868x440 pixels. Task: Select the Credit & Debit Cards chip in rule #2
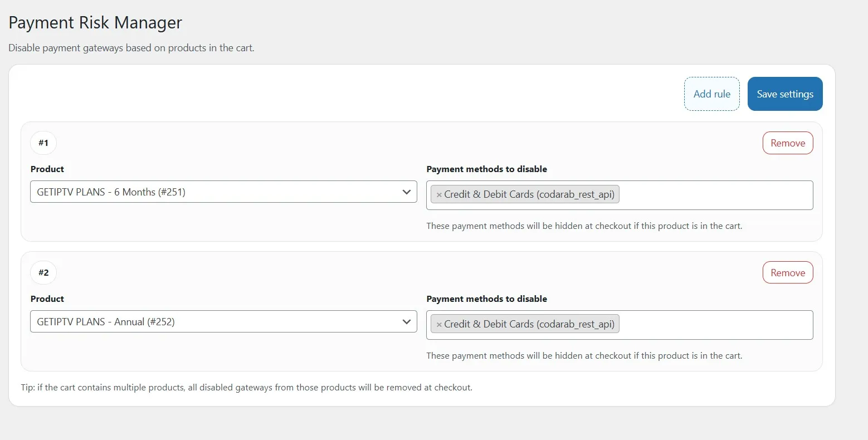click(529, 325)
